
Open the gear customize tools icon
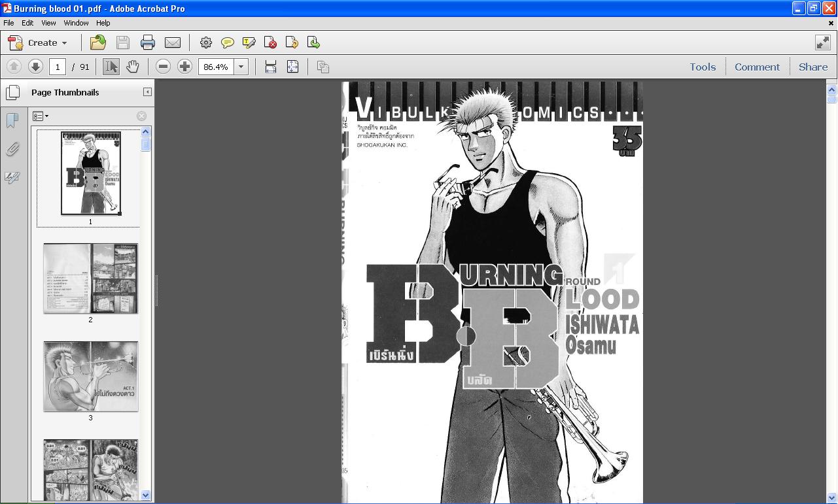pos(206,42)
